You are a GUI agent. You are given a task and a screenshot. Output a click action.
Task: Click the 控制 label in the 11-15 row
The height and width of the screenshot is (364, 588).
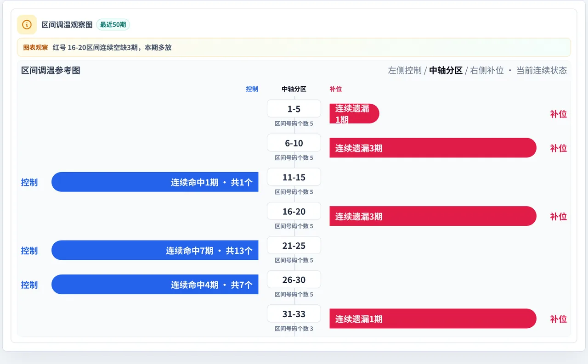click(29, 182)
